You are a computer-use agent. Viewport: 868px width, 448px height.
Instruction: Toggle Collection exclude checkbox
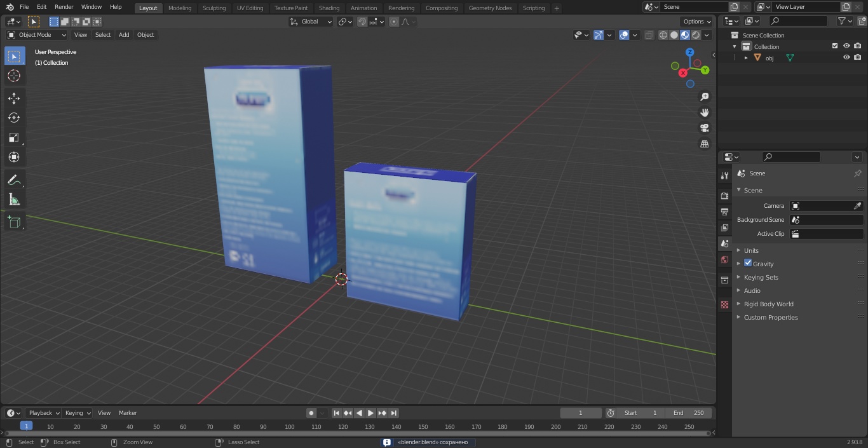pos(835,46)
